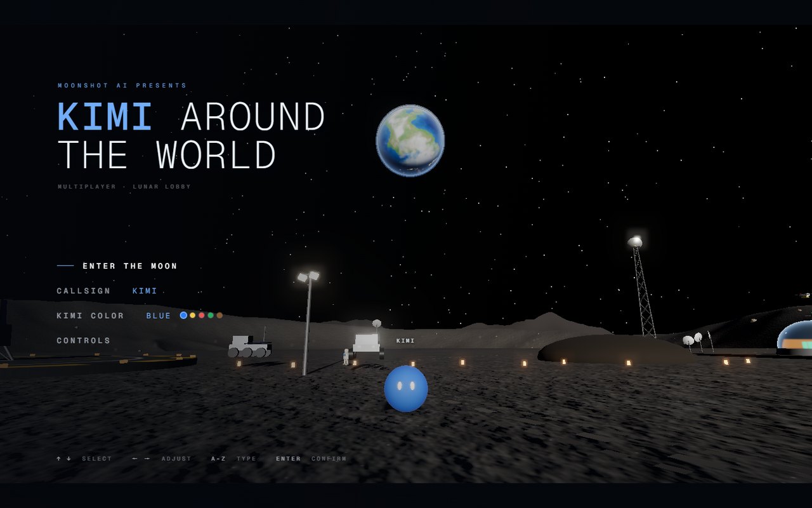The image size is (812, 508).
Task: Pick the blue color swatch
Action: 183,315
